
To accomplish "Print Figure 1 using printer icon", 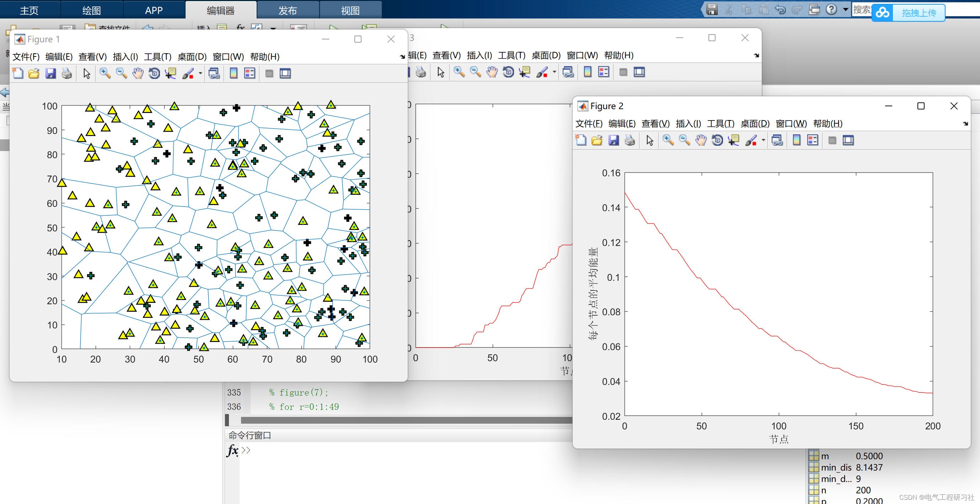I will (x=66, y=73).
